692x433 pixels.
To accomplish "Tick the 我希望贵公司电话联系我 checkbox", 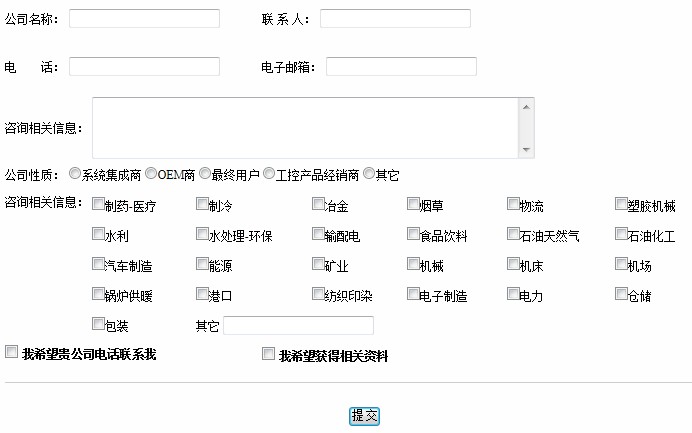I will coord(12,352).
